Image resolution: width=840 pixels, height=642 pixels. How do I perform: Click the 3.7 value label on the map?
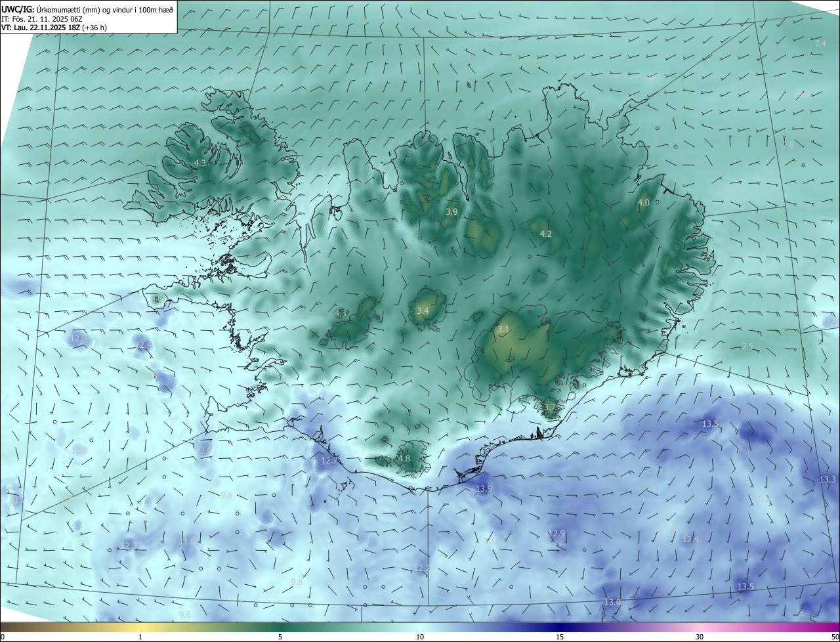550,408
